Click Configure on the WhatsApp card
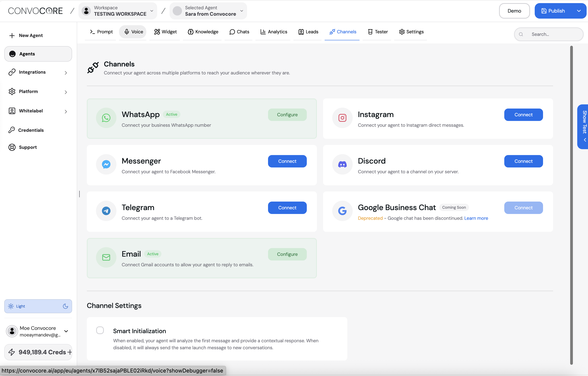588x376 pixels. pos(287,115)
